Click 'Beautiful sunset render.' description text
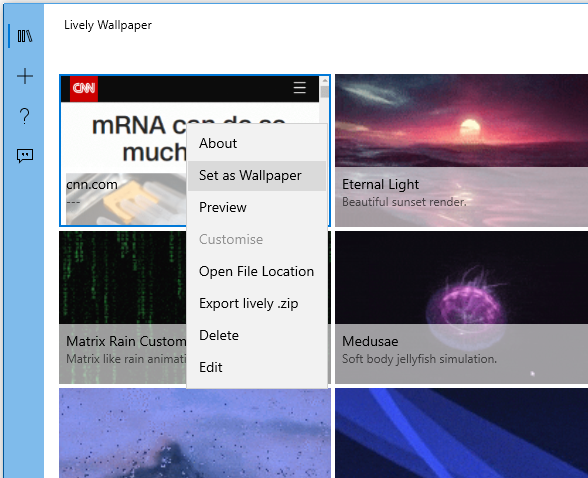The width and height of the screenshot is (588, 478). click(x=404, y=202)
